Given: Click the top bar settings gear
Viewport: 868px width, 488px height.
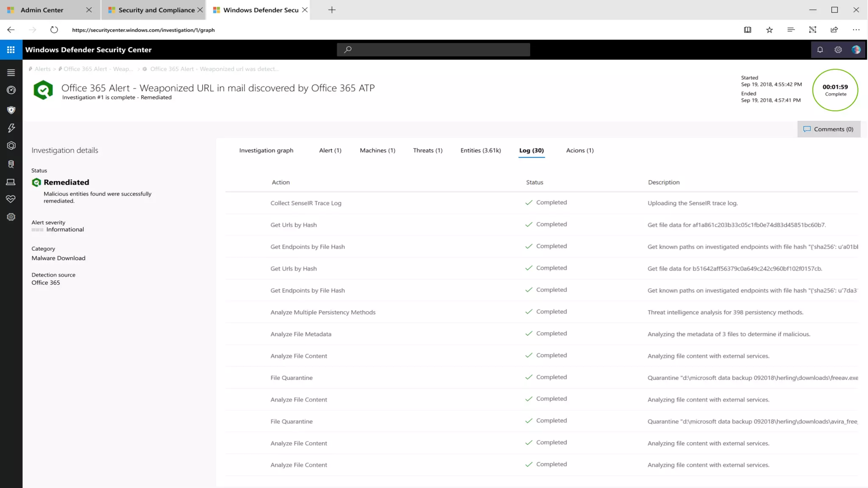Looking at the screenshot, I should click(838, 50).
